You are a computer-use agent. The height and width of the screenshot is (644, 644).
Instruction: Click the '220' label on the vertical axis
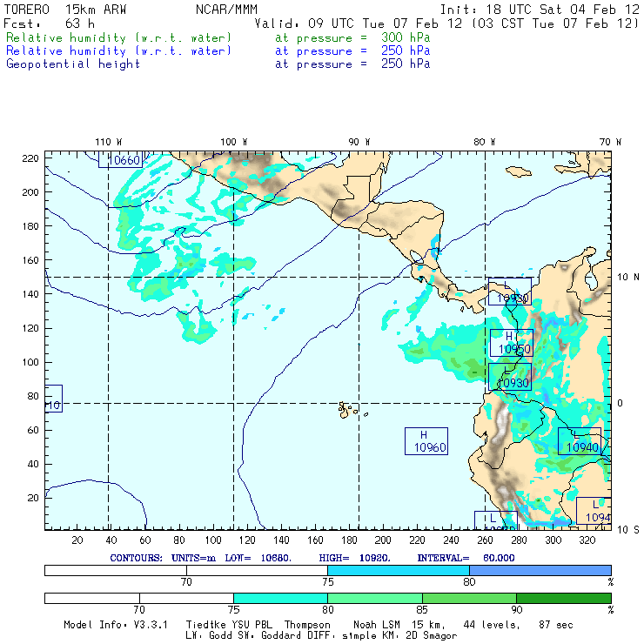30,158
